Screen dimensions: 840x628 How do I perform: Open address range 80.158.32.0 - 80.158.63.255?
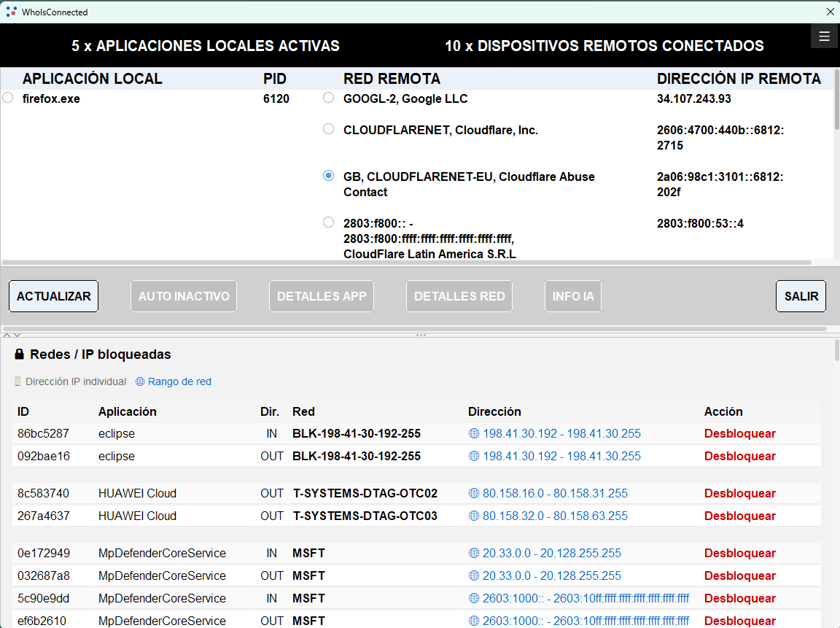tap(555, 516)
